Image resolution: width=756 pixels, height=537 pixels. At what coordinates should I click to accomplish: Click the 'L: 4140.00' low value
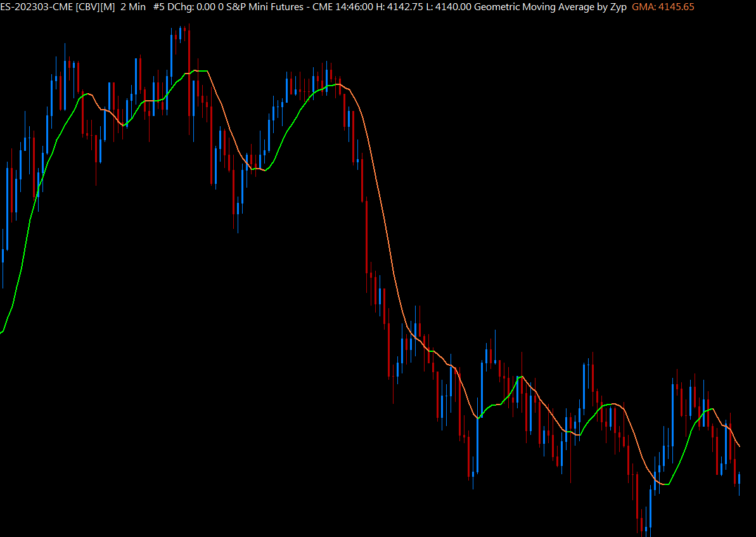tap(449, 7)
